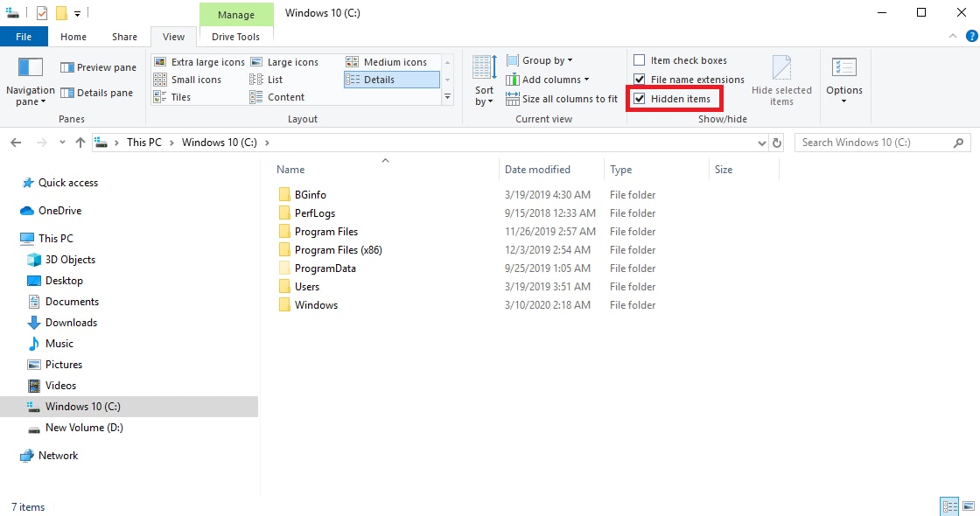Open the Add columns dropdown
This screenshot has height=516, width=980.
coord(549,79)
